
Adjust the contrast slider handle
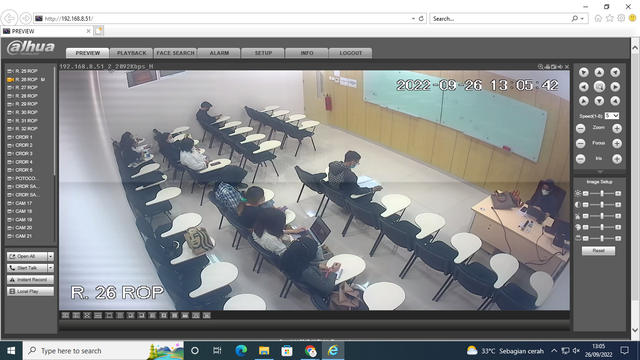coord(602,204)
